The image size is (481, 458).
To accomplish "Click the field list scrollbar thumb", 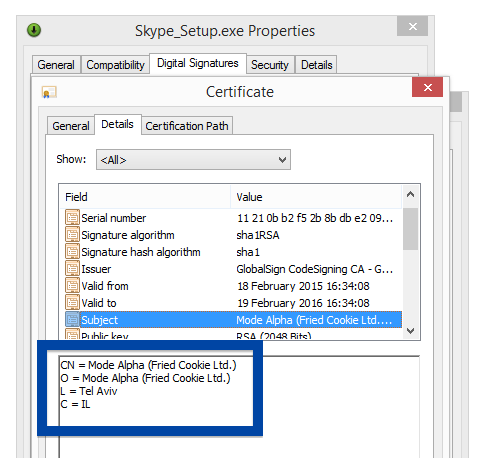I will pyautogui.click(x=411, y=229).
